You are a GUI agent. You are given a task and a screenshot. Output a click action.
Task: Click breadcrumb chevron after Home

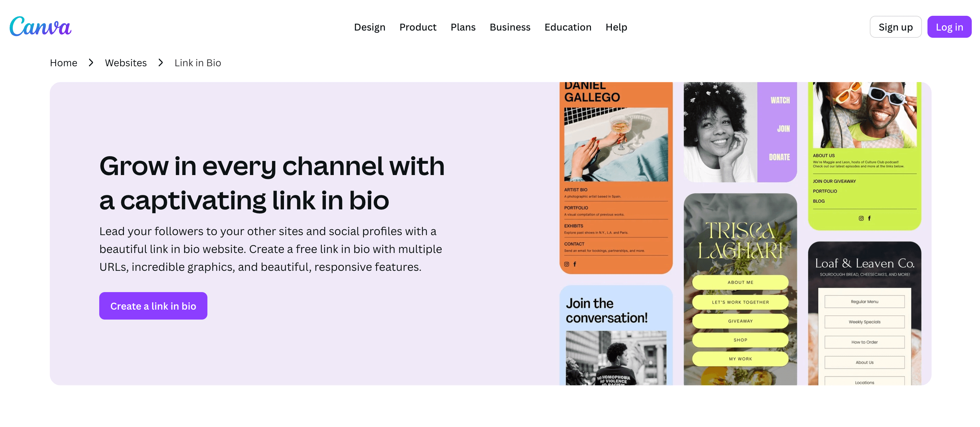coord(91,63)
